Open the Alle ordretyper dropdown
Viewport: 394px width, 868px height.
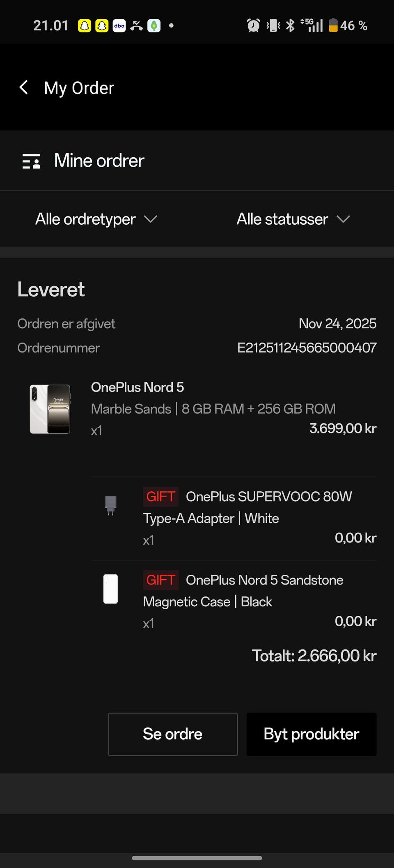[96, 219]
